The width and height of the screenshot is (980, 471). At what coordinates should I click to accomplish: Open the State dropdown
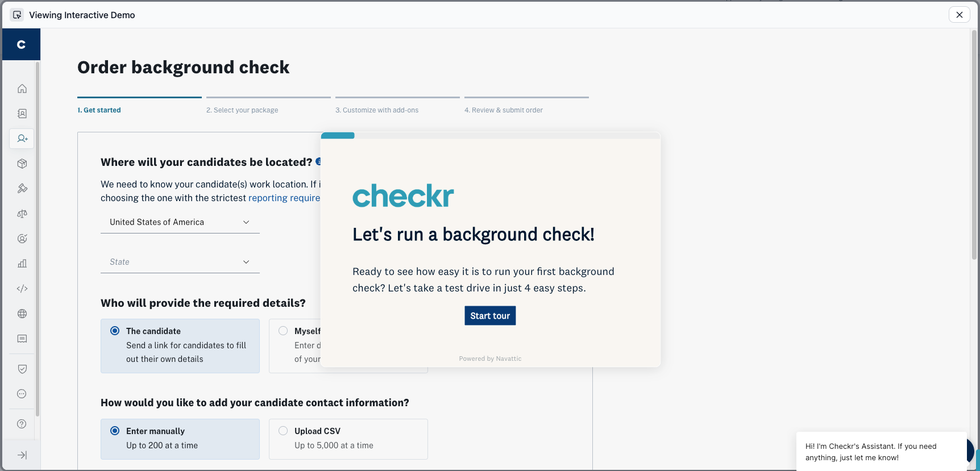(180, 262)
